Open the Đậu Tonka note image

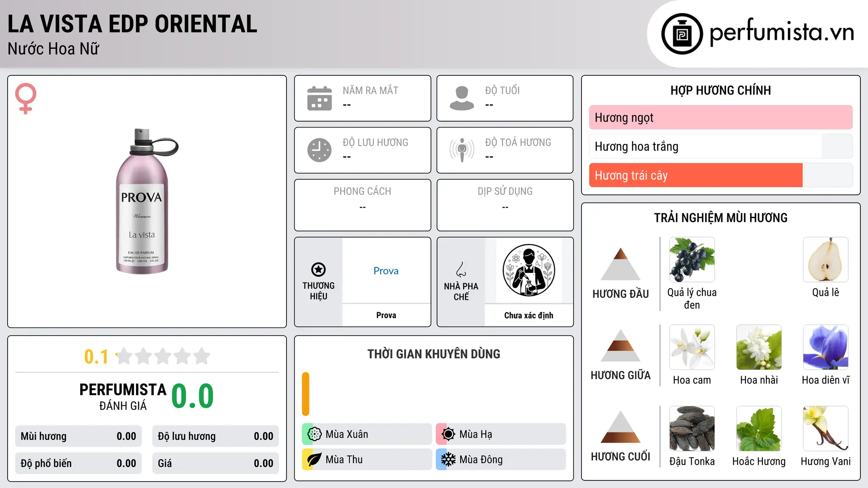pos(692,429)
